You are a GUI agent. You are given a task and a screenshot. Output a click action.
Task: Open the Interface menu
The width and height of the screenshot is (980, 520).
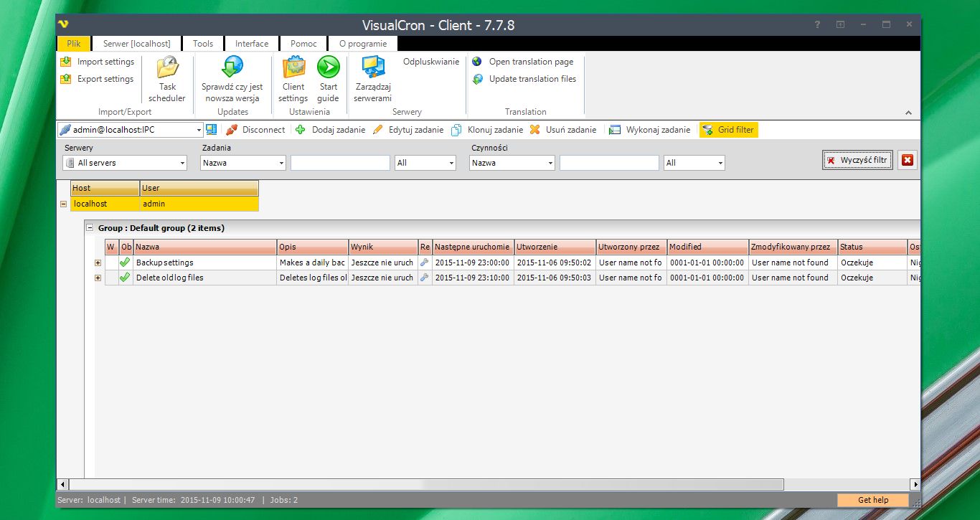click(251, 43)
